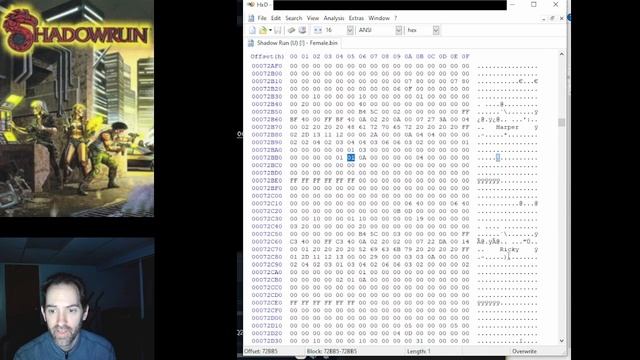Select offset row label 00072C70

(267, 249)
